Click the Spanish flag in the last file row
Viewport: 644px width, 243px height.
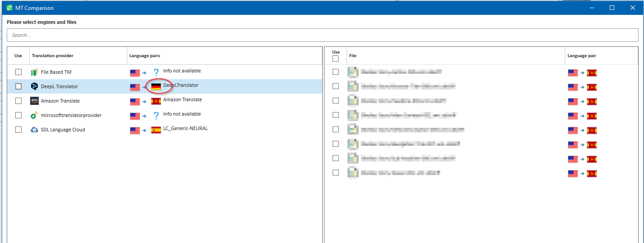point(592,174)
